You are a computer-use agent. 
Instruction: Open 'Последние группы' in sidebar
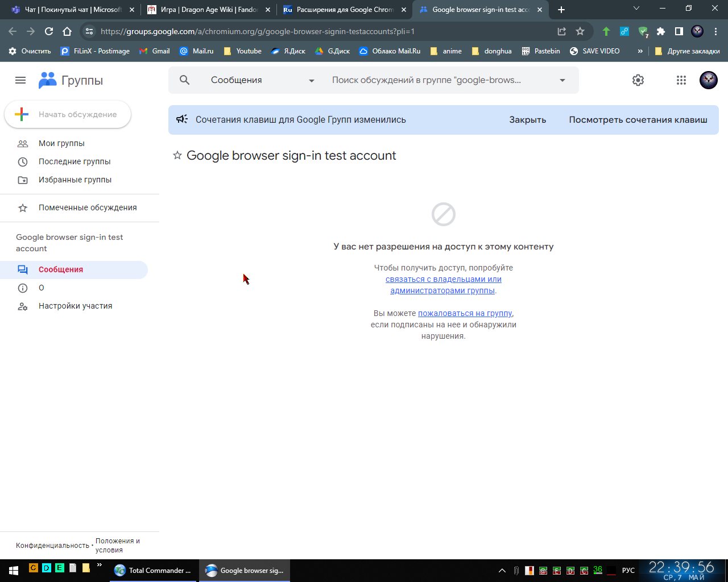tap(75, 161)
